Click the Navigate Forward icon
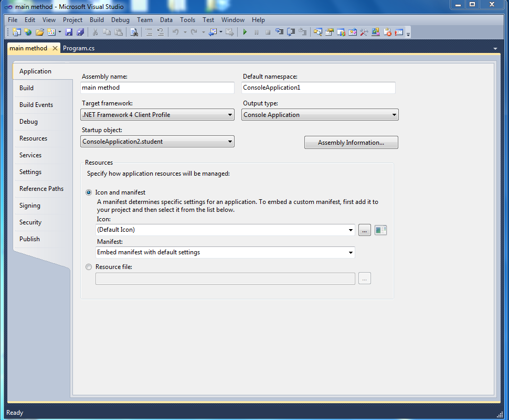 (229, 32)
